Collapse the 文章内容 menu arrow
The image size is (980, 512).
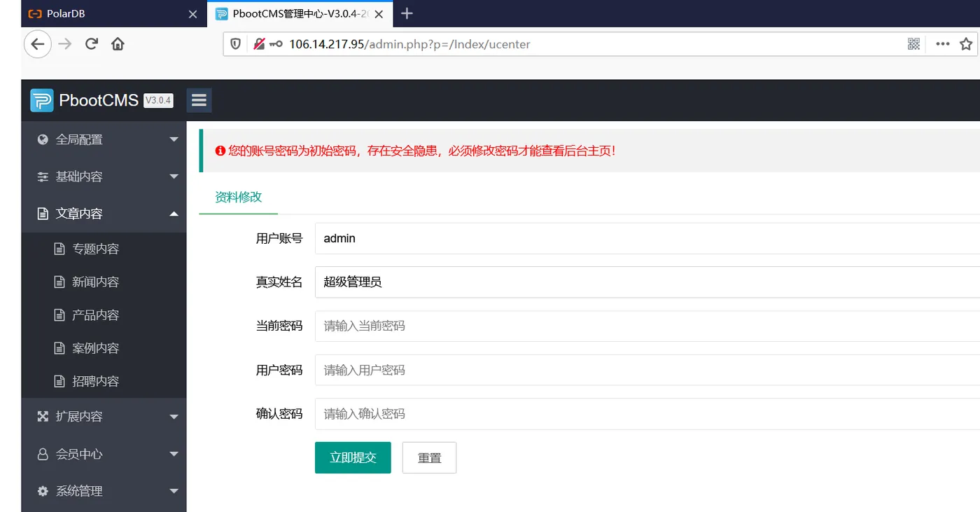pyautogui.click(x=174, y=214)
